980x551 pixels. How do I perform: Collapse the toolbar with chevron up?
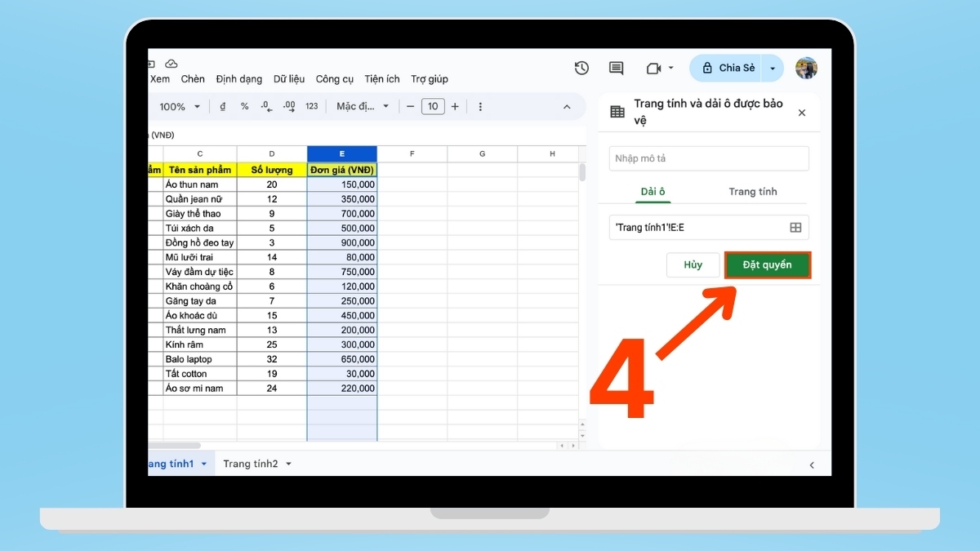[x=568, y=107]
